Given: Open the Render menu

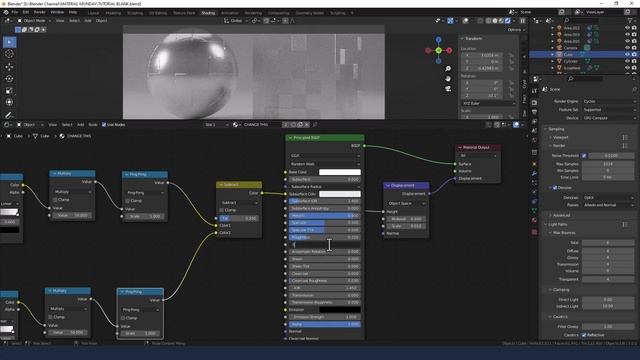Looking at the screenshot, I should point(40,13).
